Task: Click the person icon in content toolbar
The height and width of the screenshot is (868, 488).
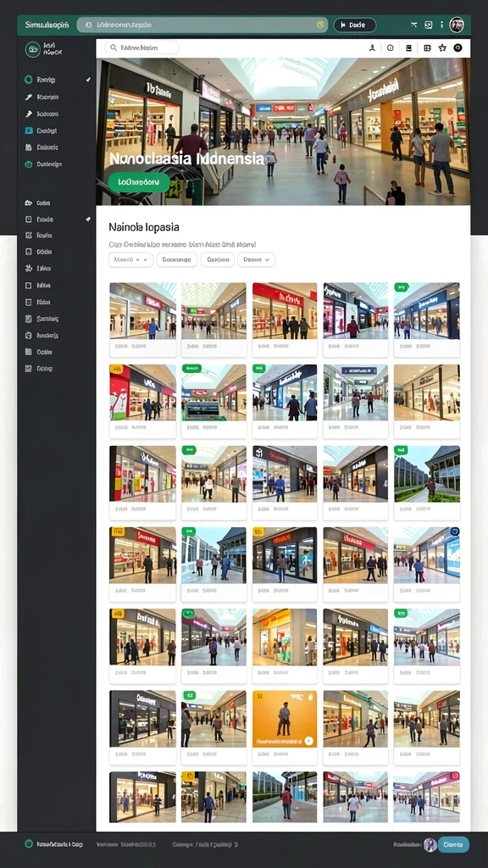Action: coord(373,48)
